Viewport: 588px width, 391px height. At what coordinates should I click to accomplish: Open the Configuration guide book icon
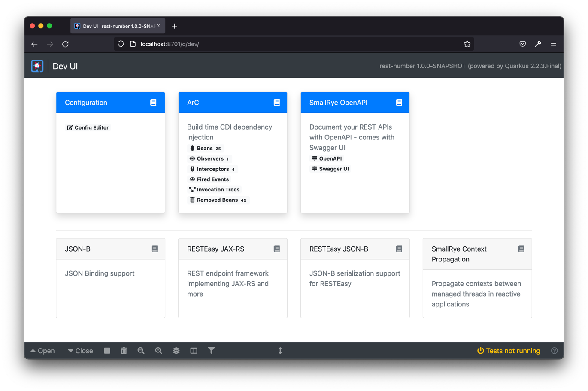[153, 103]
